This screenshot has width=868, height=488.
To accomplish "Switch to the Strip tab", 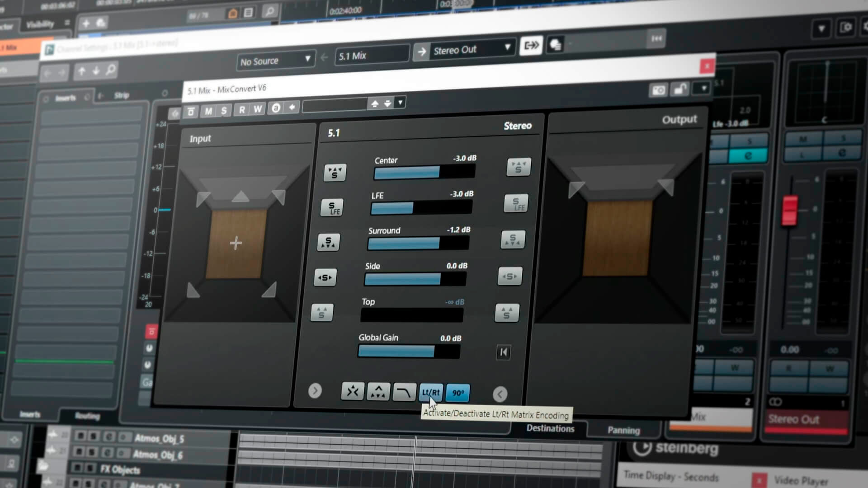I will (x=122, y=95).
